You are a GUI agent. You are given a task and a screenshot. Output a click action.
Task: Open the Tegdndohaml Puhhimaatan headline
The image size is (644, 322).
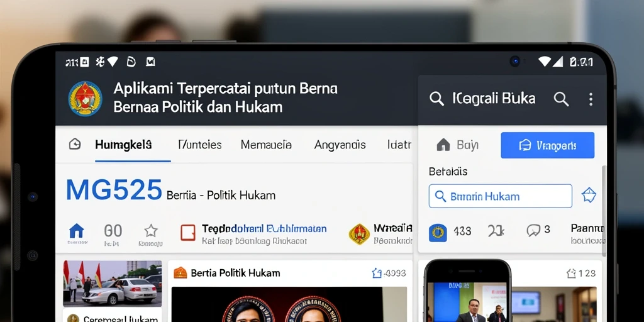(x=264, y=229)
